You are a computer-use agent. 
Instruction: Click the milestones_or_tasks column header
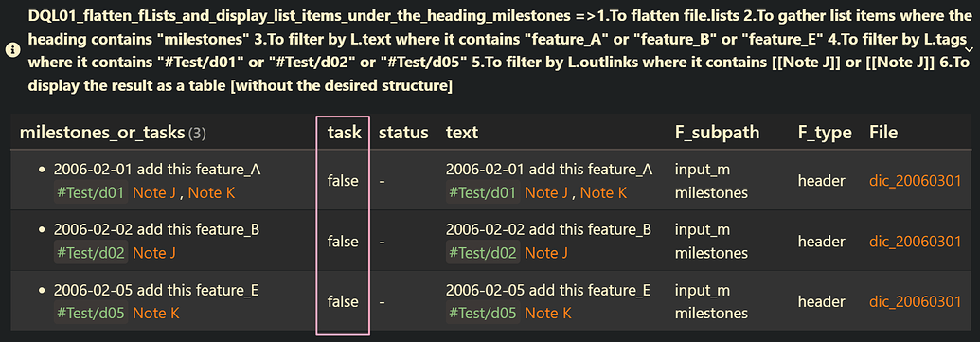click(x=102, y=133)
